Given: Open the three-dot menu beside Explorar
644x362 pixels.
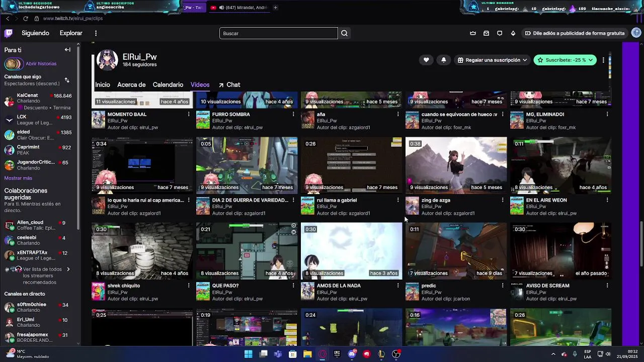Looking at the screenshot, I should pos(96,33).
